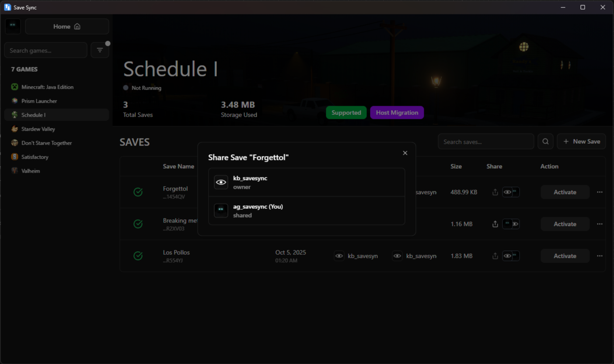The height and width of the screenshot is (364, 614).
Task: Select the Los Pollos save name
Action: pos(176,253)
